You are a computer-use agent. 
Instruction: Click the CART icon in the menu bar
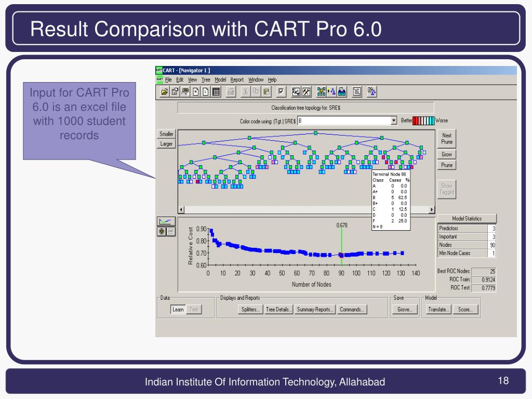[x=160, y=79]
